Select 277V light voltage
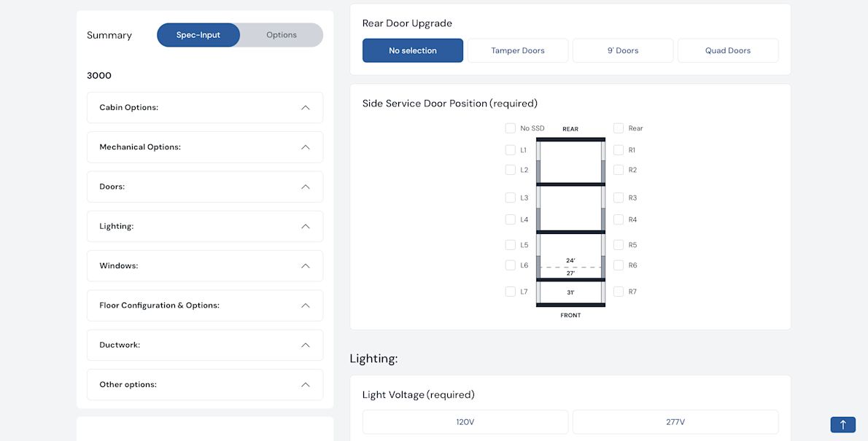The image size is (868, 441). [x=675, y=422]
